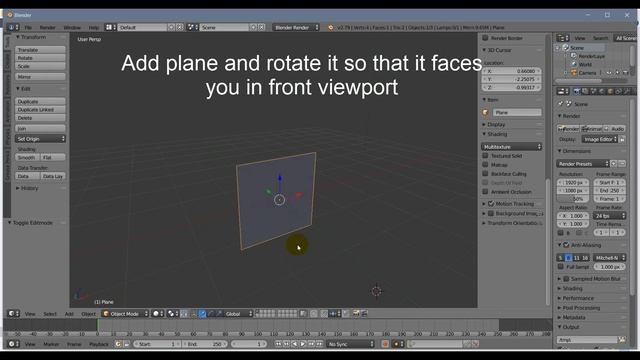
Task: Render OpenGL animation from viewport
Action: [364, 313]
